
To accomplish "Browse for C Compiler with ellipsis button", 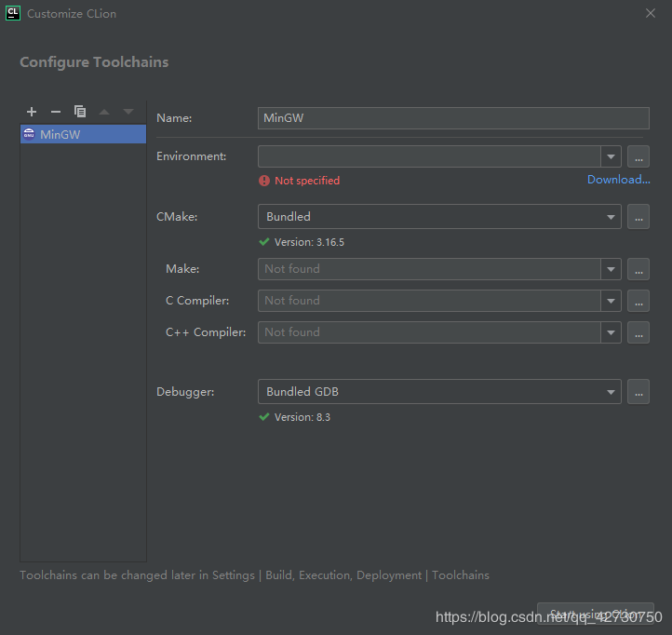I will [638, 301].
